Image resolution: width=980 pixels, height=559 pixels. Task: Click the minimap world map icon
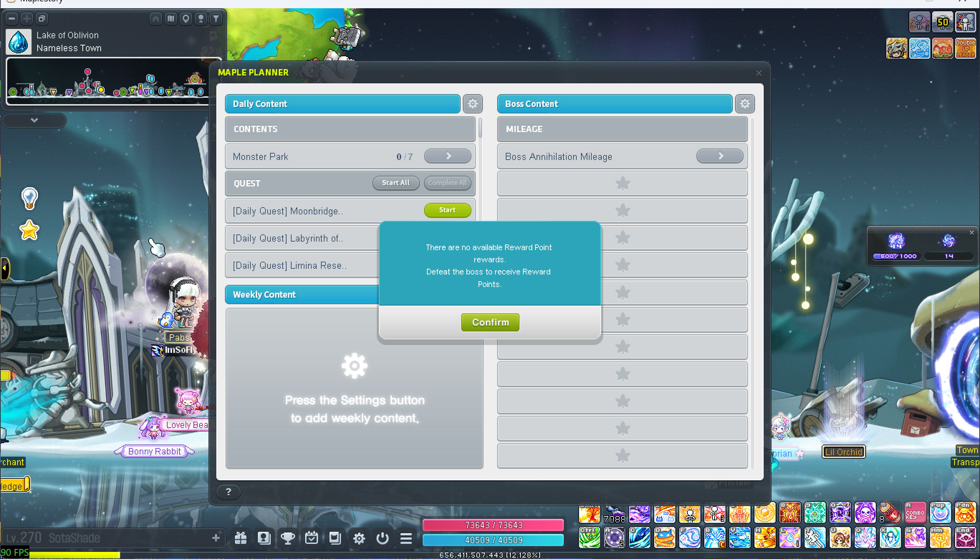tap(170, 18)
